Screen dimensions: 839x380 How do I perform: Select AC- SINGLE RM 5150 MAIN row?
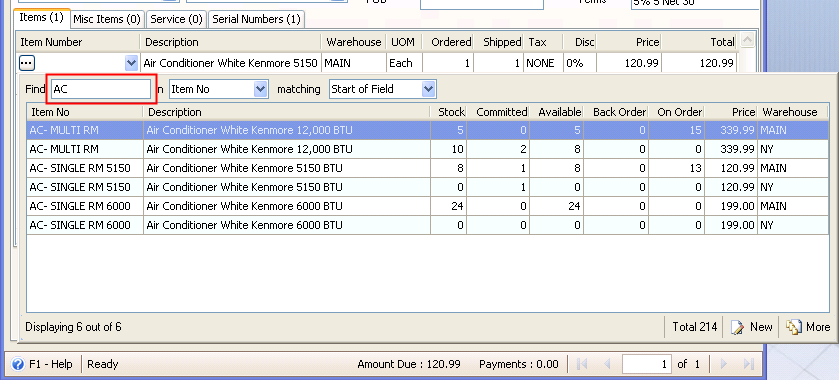[428, 168]
